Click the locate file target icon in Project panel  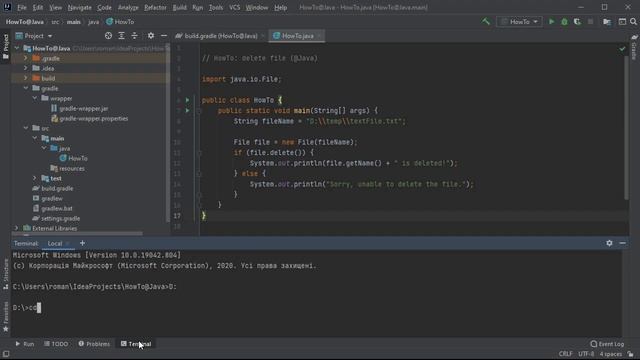(x=108, y=36)
